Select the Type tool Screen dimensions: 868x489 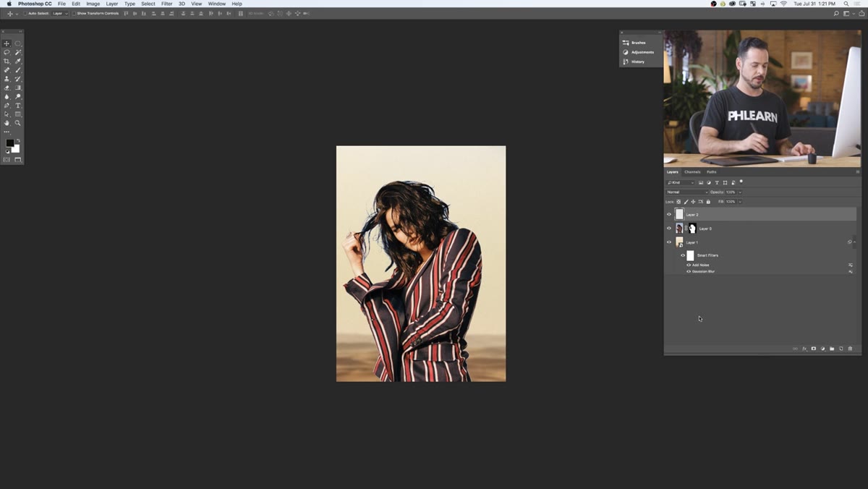pos(18,106)
